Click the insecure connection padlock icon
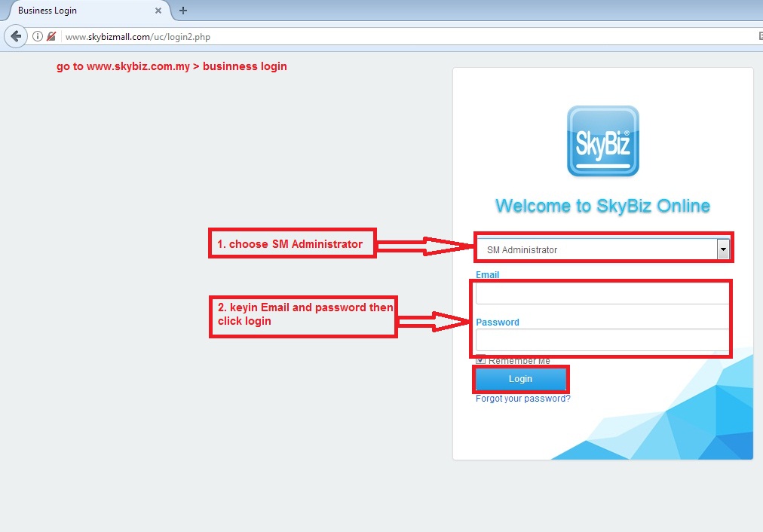 pyautogui.click(x=51, y=35)
